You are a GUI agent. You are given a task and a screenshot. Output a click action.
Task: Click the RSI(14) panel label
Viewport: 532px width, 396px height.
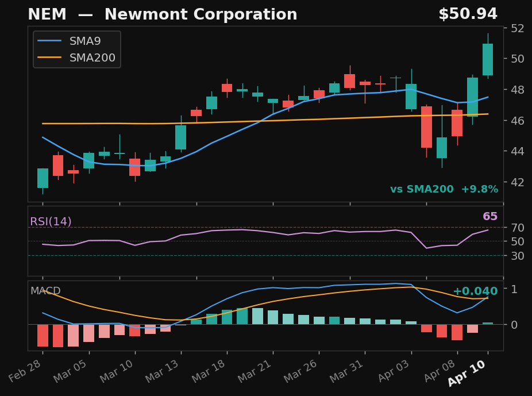click(51, 221)
